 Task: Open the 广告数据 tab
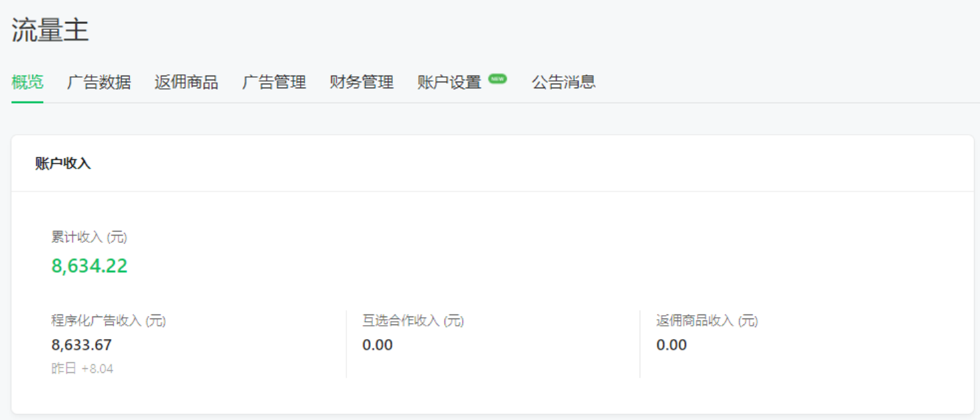[99, 82]
